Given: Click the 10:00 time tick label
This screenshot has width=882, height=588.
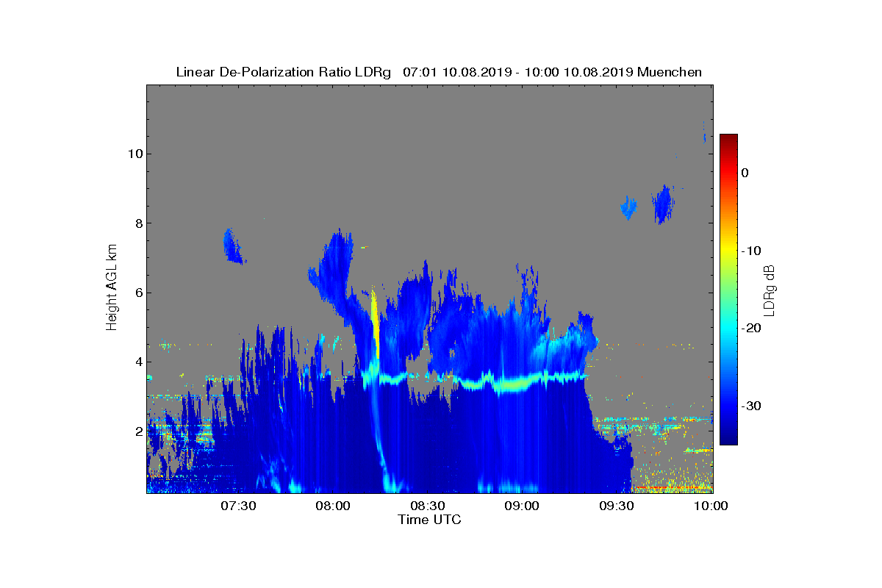Looking at the screenshot, I should [711, 506].
